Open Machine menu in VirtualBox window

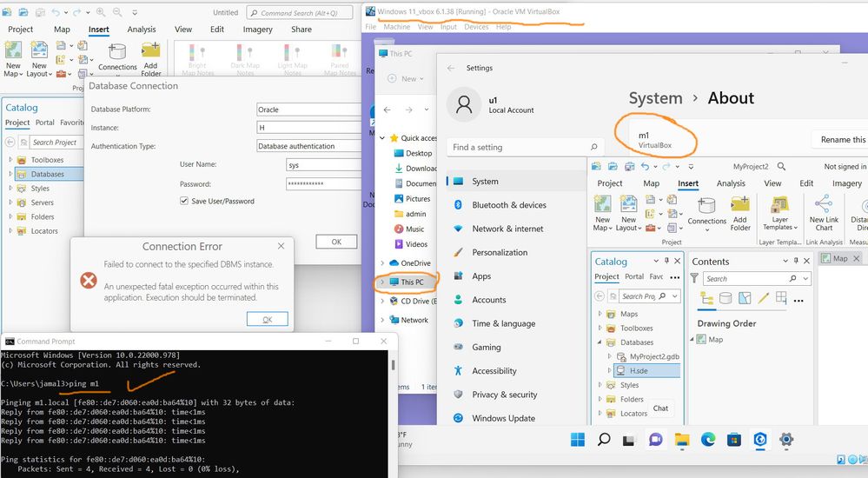pyautogui.click(x=397, y=27)
